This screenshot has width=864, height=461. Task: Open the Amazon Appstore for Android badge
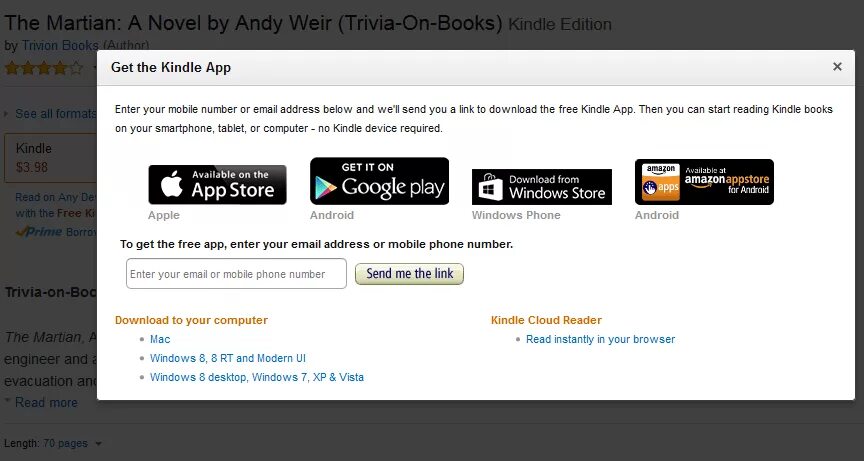tap(704, 182)
